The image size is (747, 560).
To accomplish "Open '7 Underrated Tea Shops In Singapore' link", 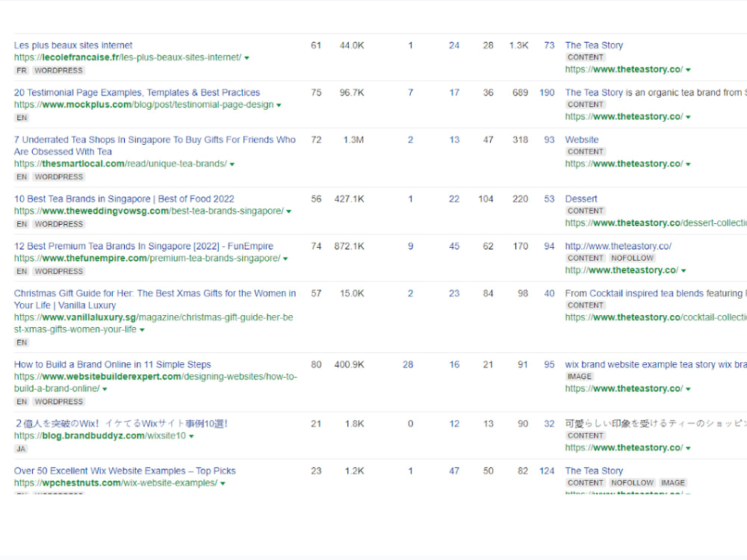I will click(x=155, y=146).
